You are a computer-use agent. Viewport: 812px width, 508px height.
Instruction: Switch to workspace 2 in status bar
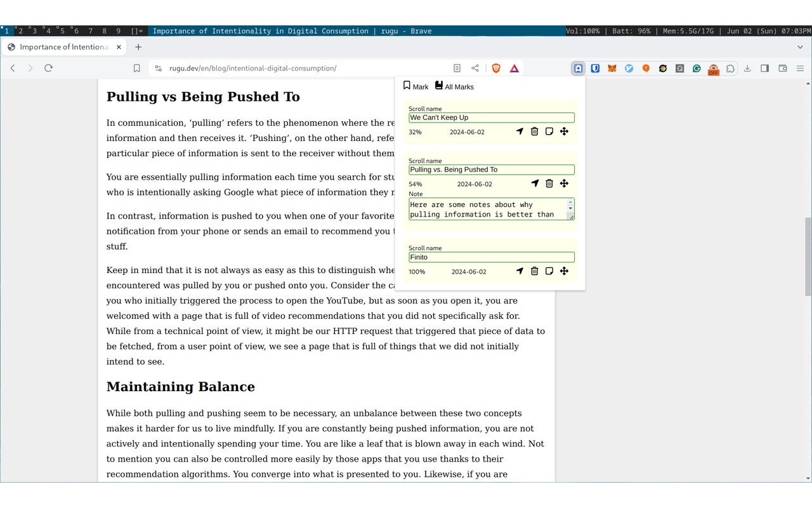(x=20, y=30)
